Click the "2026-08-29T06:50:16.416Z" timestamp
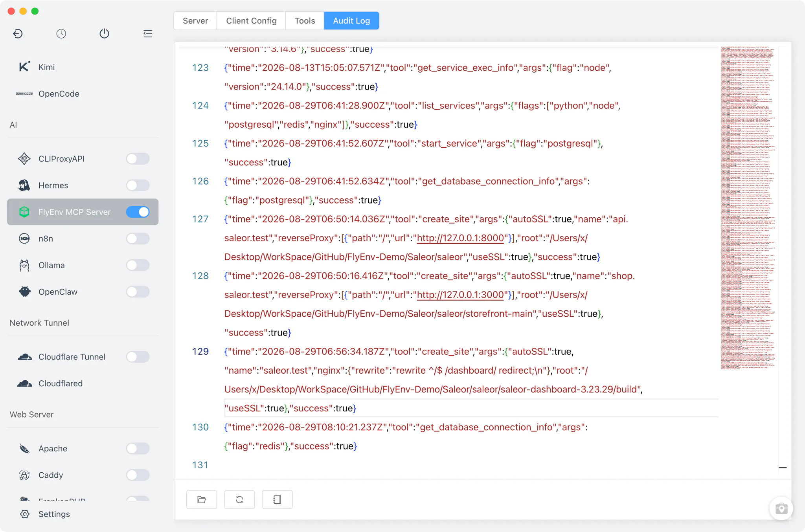Viewport: 805px width, 532px height. (x=323, y=276)
